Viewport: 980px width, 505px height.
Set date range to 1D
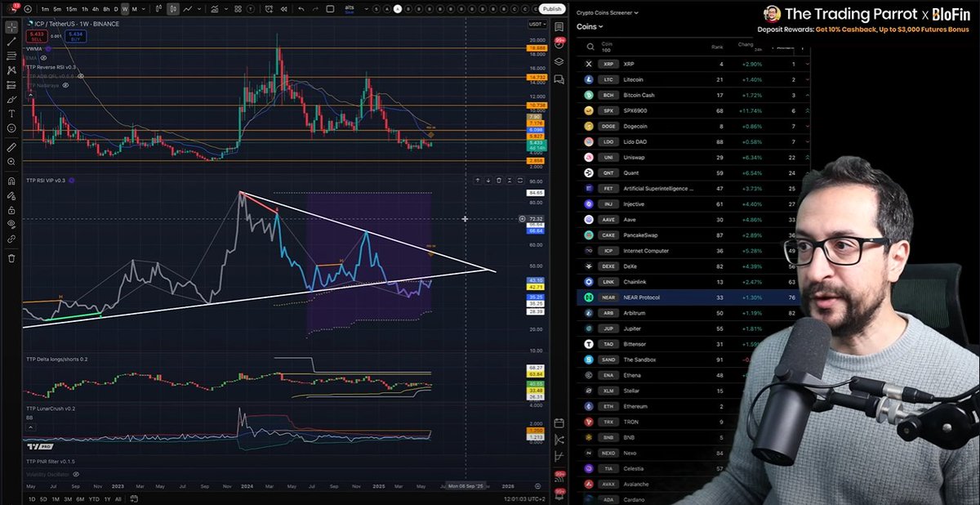32,498
